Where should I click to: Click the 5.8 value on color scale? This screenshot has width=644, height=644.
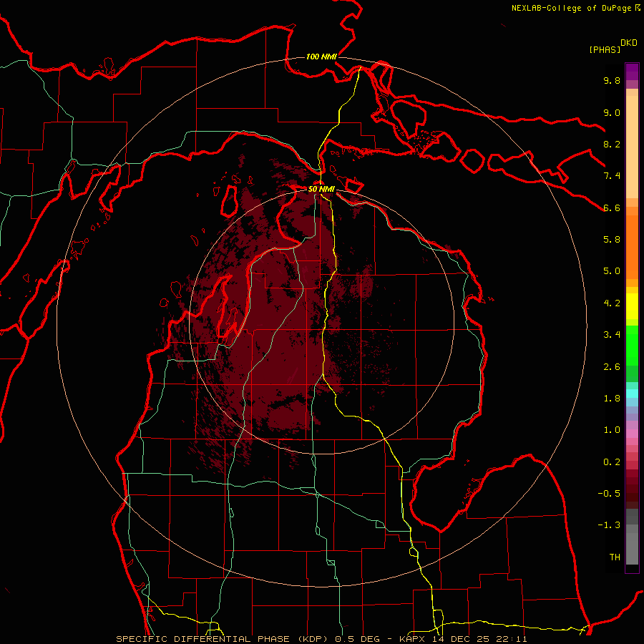click(x=612, y=240)
